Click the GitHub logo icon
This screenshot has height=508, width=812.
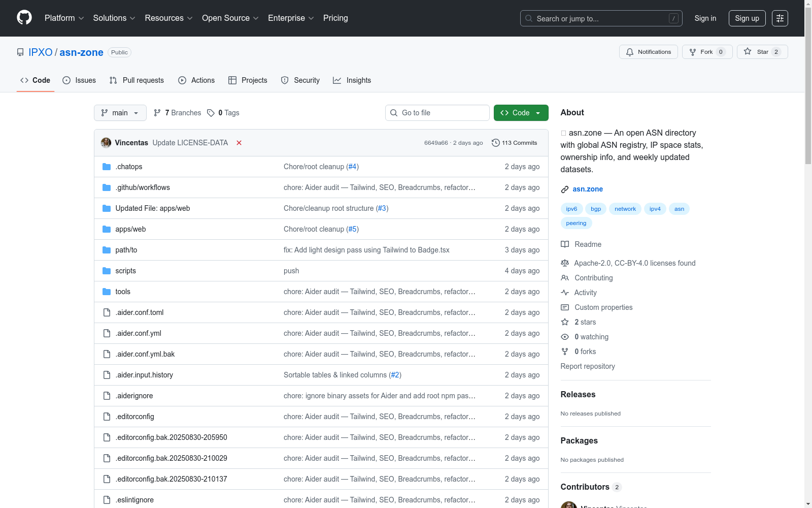point(24,18)
